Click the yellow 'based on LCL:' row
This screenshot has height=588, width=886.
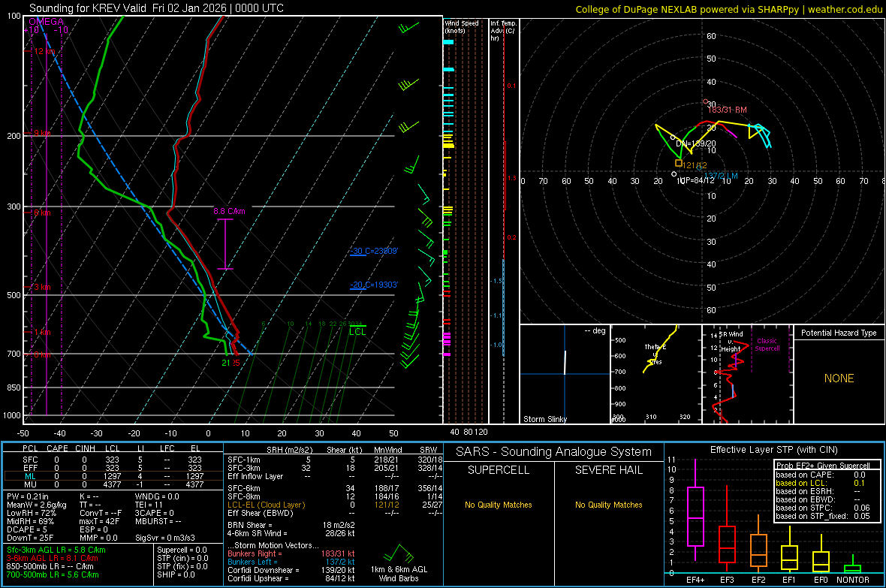821,483
